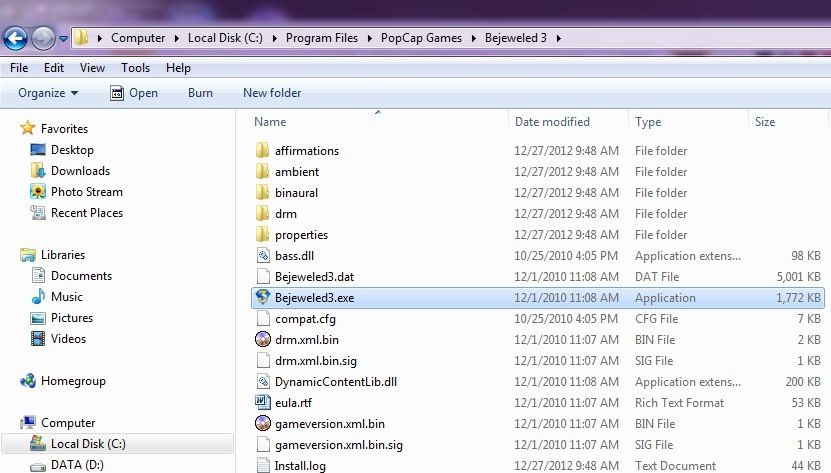Click the Bejeweled3.dat file icon
This screenshot has height=473, width=831.
tap(263, 276)
